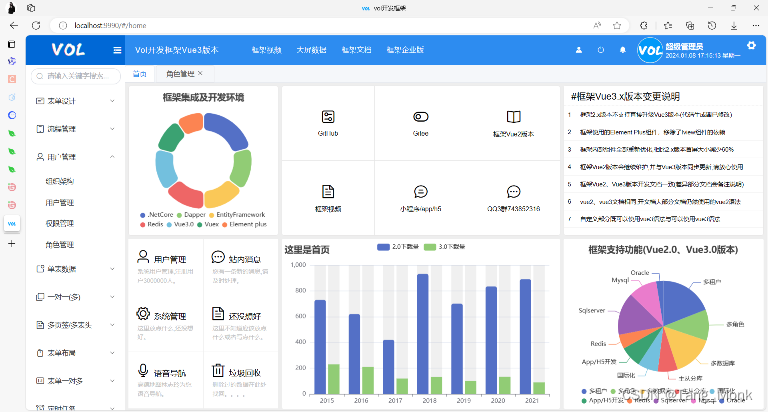Add page to favorites star icon
Viewport: 768px width, 412px height.
[617, 25]
